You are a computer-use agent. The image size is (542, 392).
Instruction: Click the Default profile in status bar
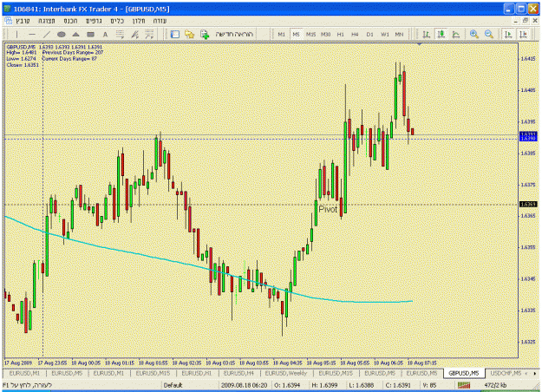pyautogui.click(x=173, y=385)
